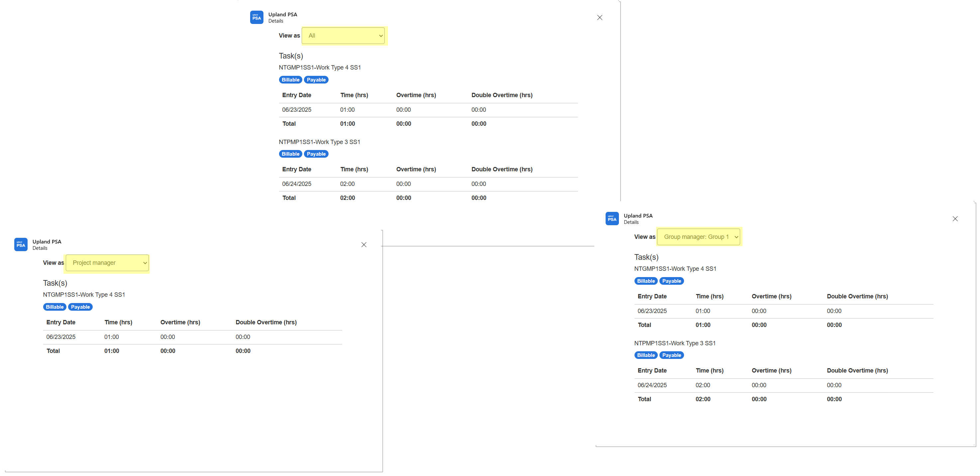Click the Payable badge in the top All view
980x476 pixels.
pos(316,79)
